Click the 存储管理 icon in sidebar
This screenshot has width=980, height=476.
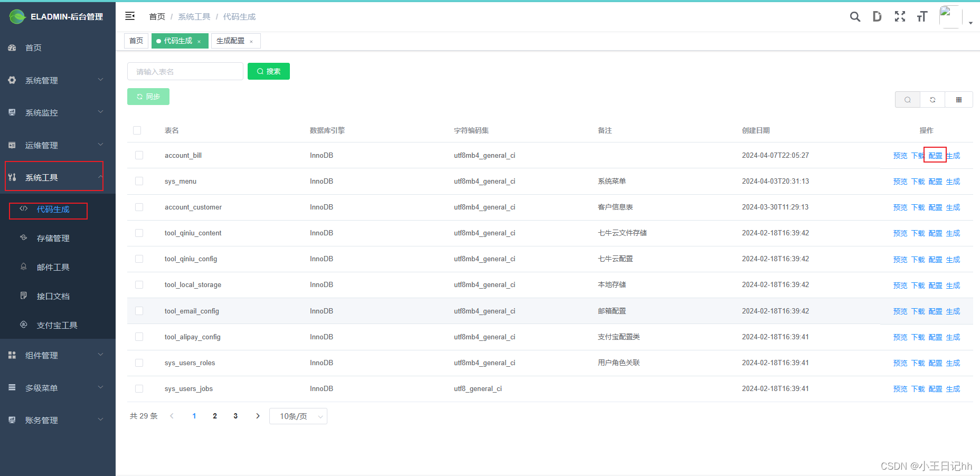pos(24,237)
